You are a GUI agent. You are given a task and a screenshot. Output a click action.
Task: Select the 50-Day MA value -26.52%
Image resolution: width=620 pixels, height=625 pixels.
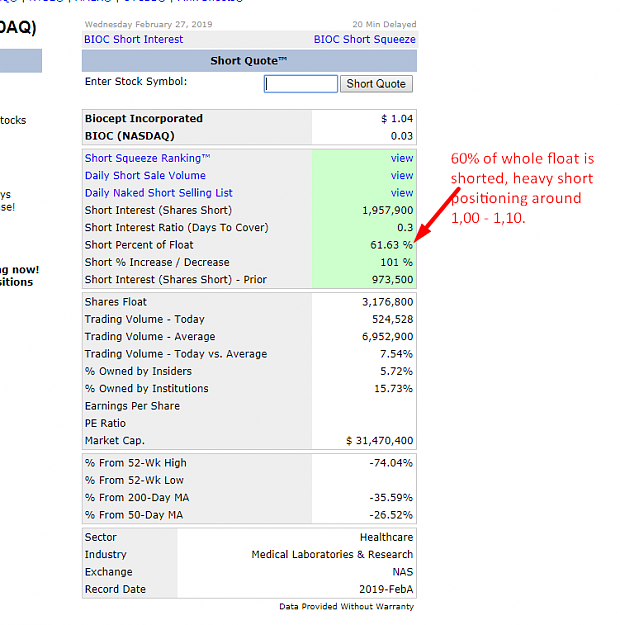click(x=391, y=515)
